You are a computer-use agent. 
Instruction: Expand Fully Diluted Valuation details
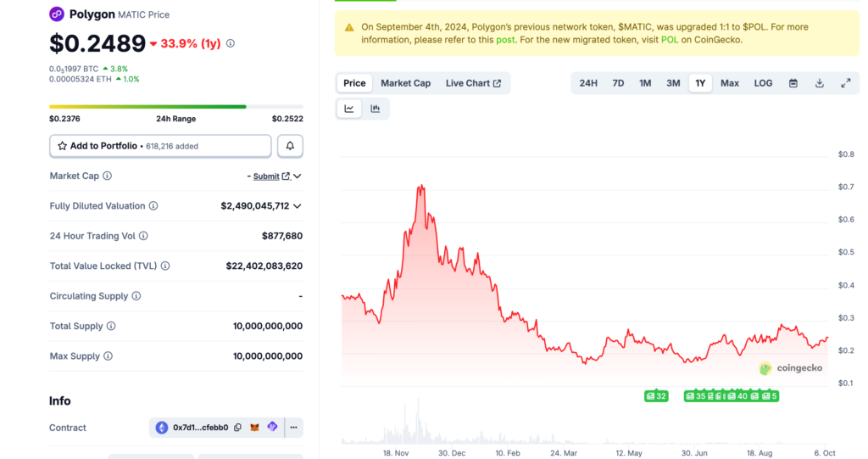tap(297, 206)
